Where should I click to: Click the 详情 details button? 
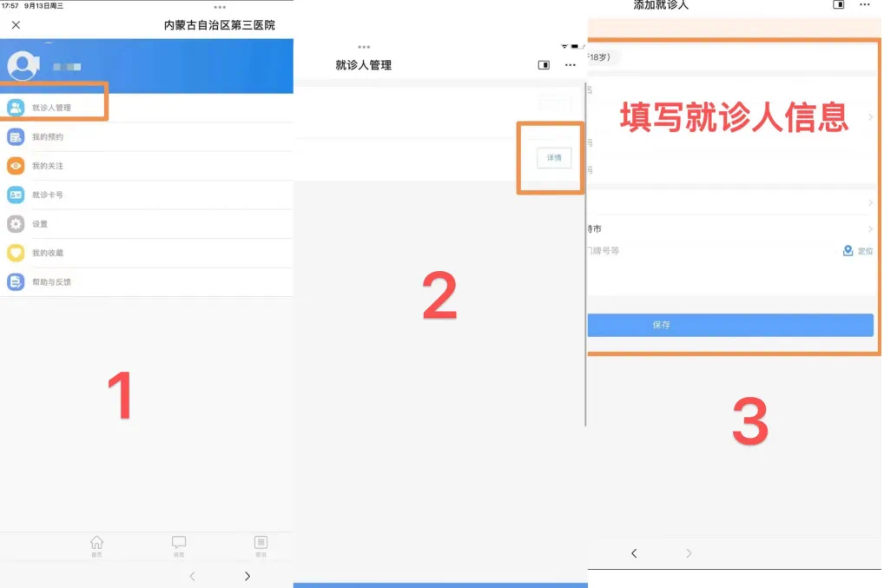554,158
